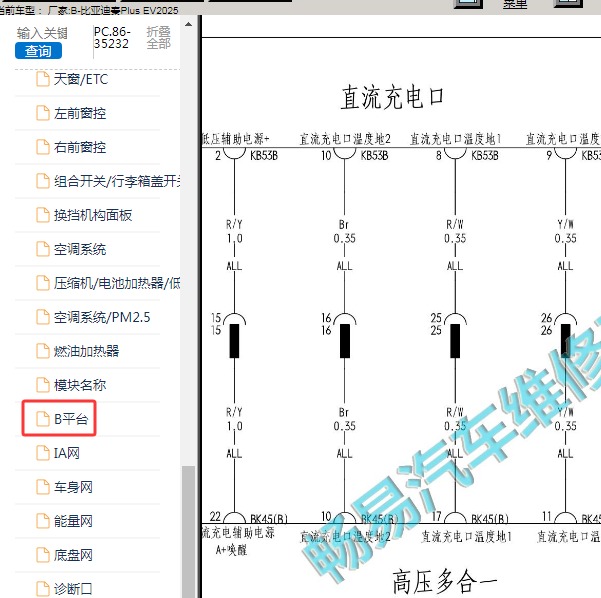Click the document icon beside 底盘网
The width and height of the screenshot is (601, 598).
click(x=43, y=555)
